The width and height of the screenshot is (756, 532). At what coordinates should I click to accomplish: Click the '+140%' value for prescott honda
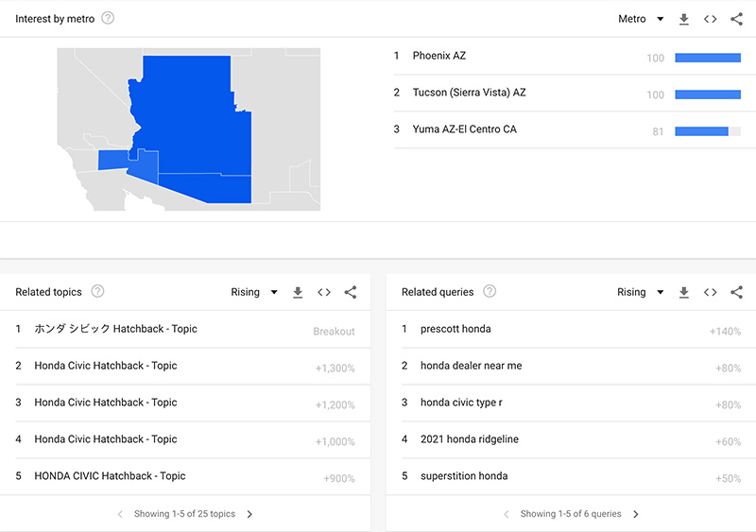[725, 332]
